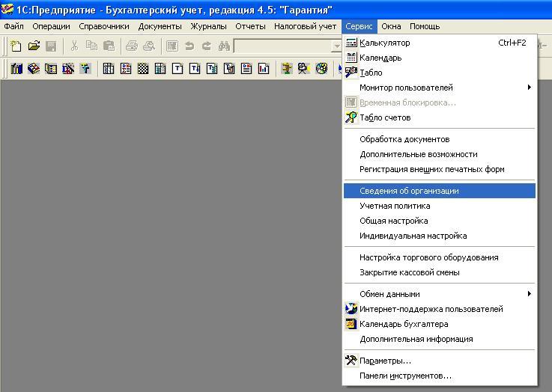
Task: Click the CD disc toolbar icon
Action: click(x=321, y=68)
